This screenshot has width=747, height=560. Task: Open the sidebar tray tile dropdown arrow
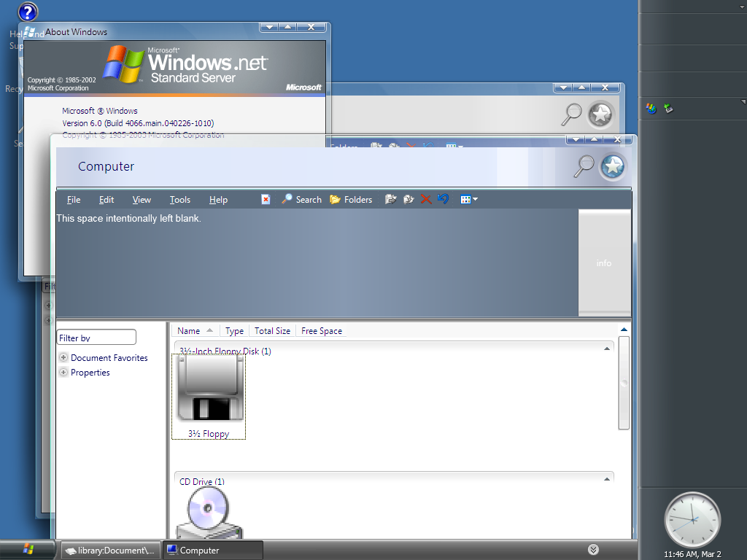(x=743, y=102)
